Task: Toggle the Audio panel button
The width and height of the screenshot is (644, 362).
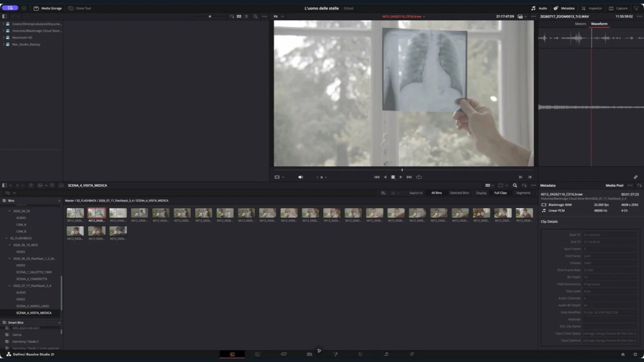Action: (x=539, y=8)
